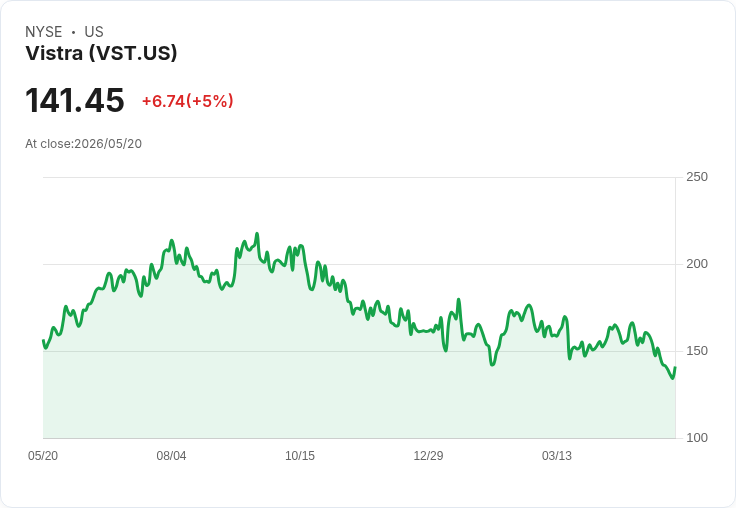Click the 10/15 x-axis date label

300,455
